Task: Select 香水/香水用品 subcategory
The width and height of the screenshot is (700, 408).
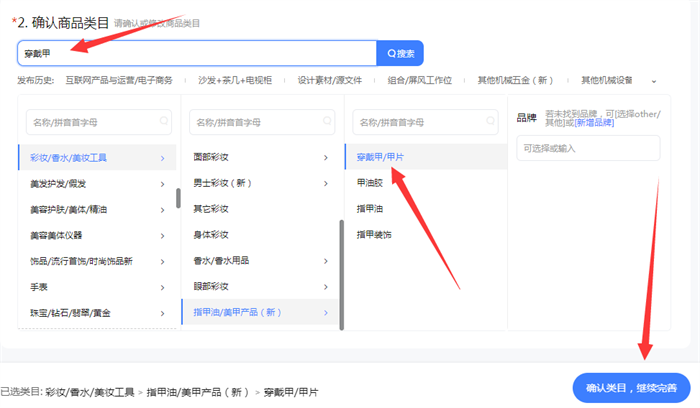Action: [x=221, y=261]
